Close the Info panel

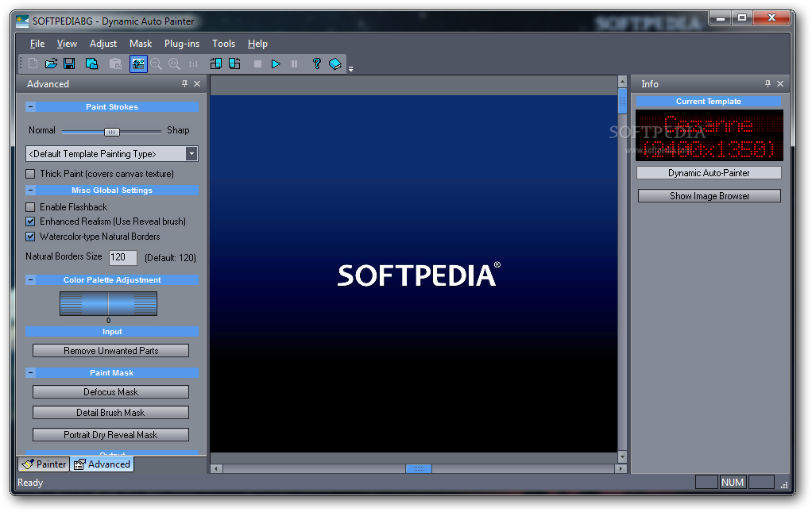click(x=780, y=83)
